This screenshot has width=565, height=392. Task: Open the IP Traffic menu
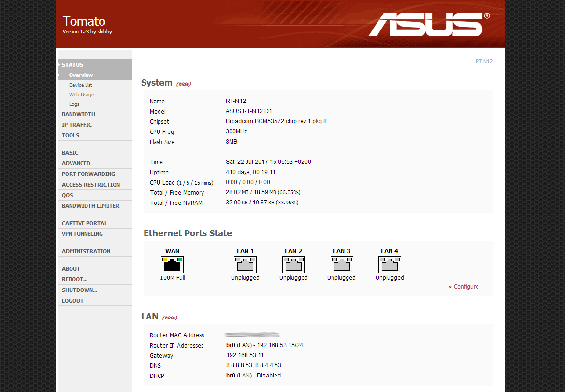click(95, 125)
